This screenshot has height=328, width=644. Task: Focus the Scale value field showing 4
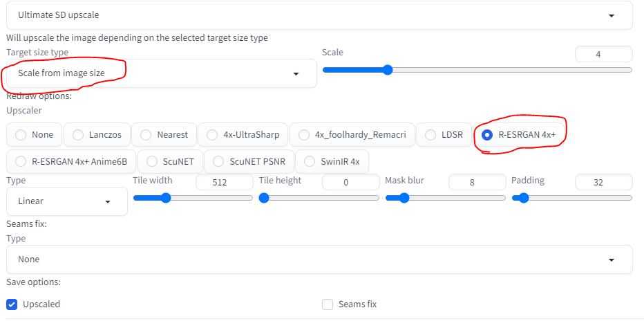pos(604,55)
